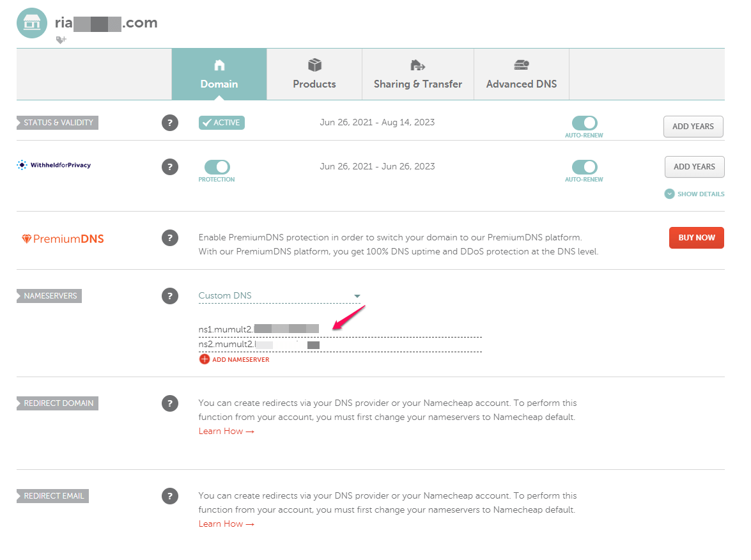Click the house icon in Domain tab
The image size is (751, 560).
219,65
